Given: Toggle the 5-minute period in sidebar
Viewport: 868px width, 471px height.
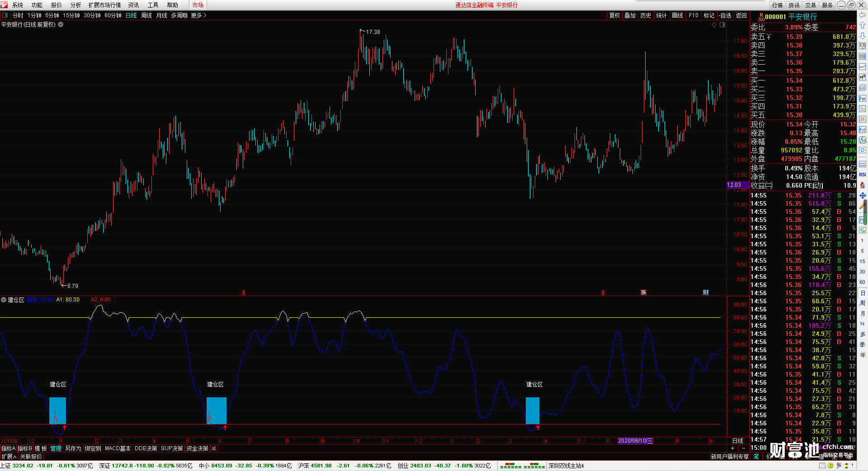Looking at the screenshot, I should [x=863, y=251].
